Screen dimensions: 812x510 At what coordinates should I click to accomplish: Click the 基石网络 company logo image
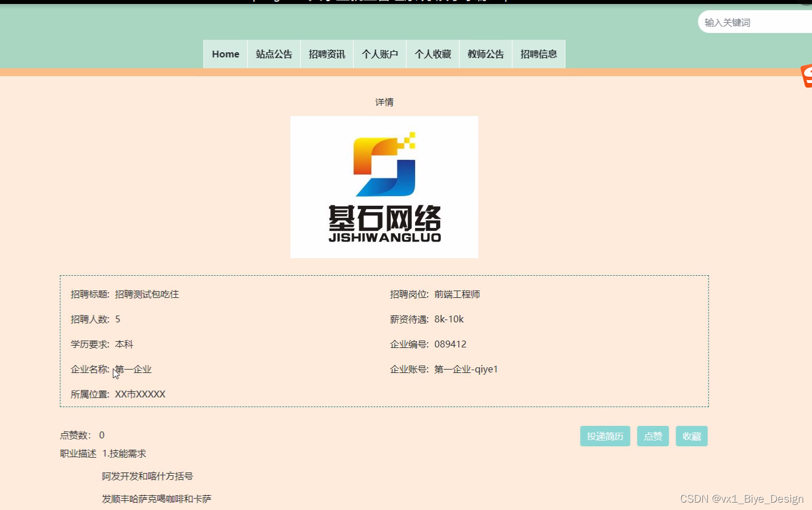[x=384, y=187]
